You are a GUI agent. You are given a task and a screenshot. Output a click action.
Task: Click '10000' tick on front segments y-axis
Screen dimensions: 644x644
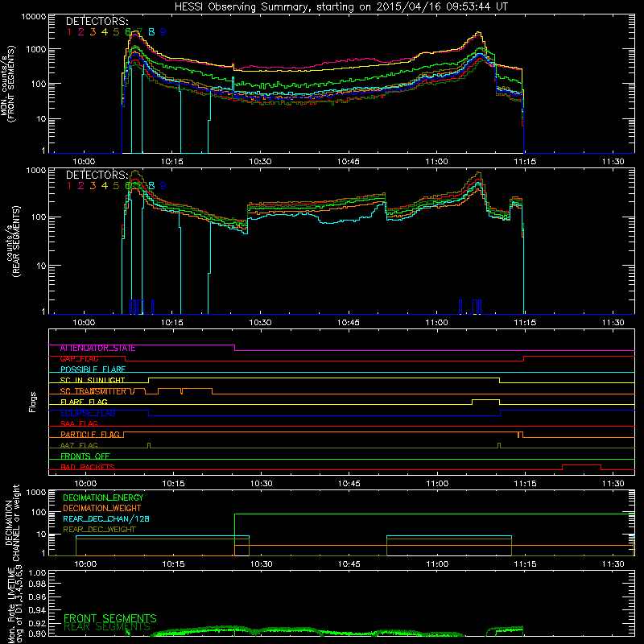tap(34, 17)
